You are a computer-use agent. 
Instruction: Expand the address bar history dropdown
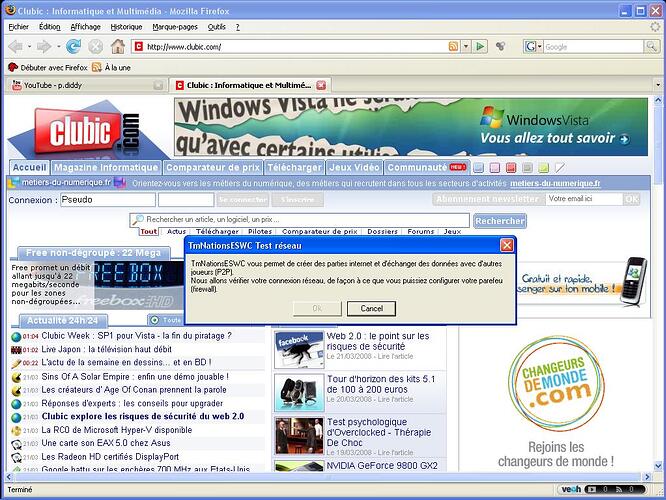coord(466,46)
